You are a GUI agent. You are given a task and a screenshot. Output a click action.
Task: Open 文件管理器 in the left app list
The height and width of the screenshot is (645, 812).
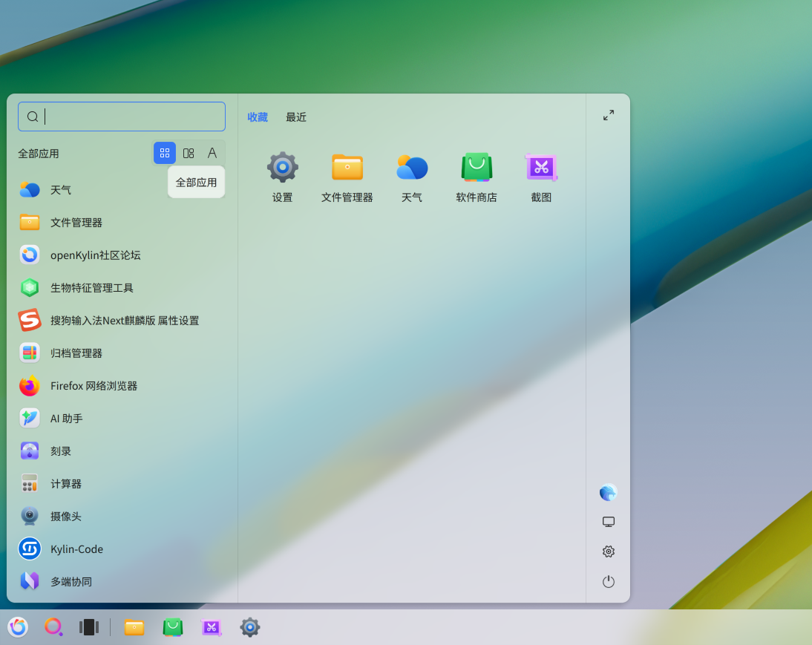122,223
